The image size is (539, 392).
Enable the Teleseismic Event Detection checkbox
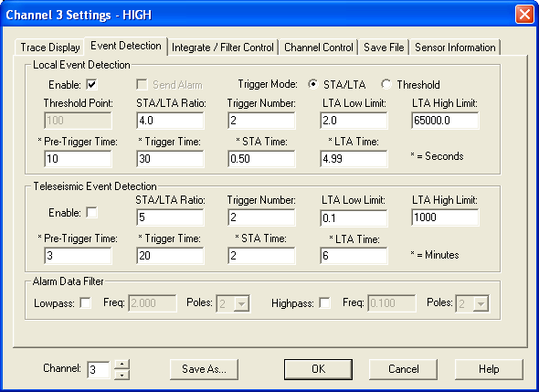pos(91,213)
